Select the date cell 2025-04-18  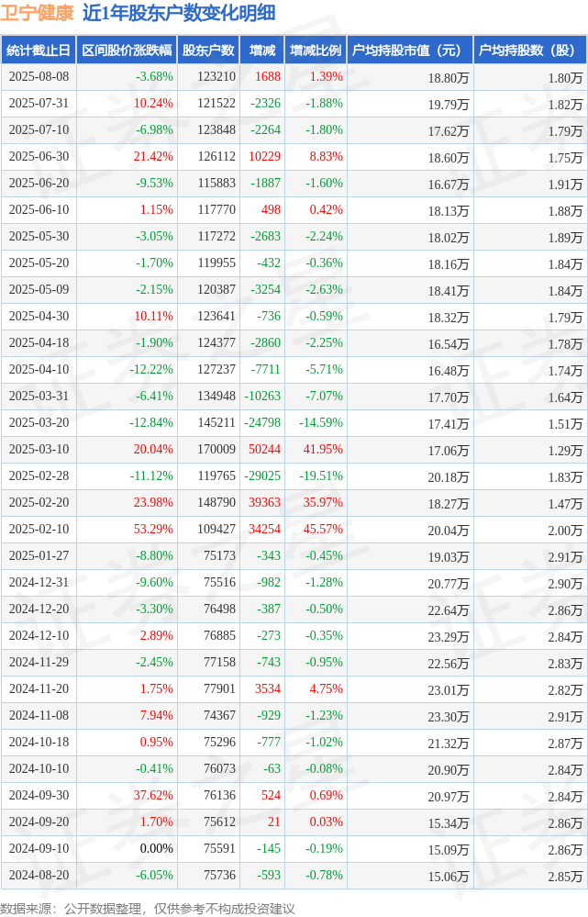point(39,342)
